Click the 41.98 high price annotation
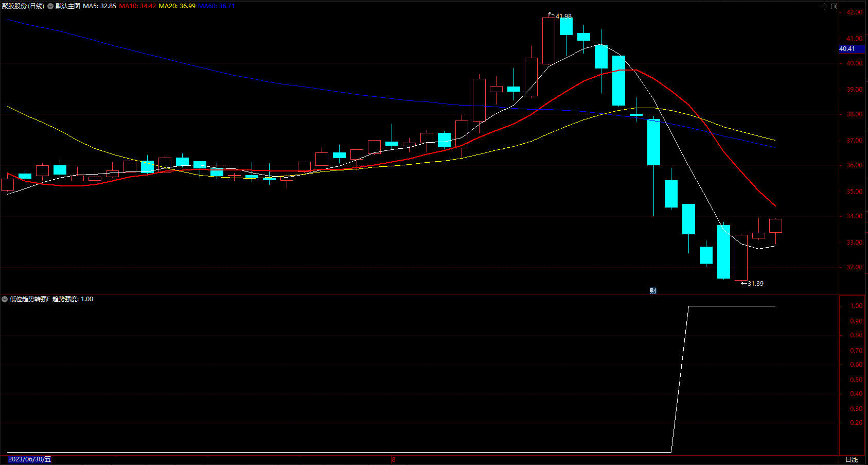This screenshot has height=465, width=868. [563, 16]
